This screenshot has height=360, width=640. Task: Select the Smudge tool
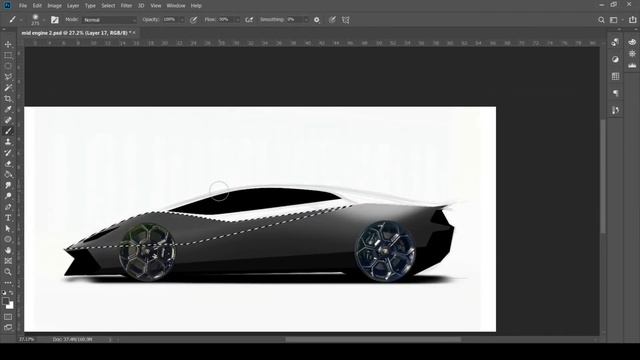pos(8,185)
